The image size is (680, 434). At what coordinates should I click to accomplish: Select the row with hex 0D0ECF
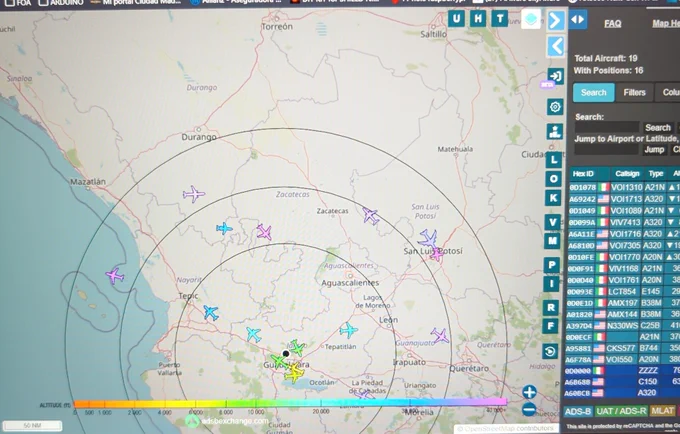tap(622, 337)
